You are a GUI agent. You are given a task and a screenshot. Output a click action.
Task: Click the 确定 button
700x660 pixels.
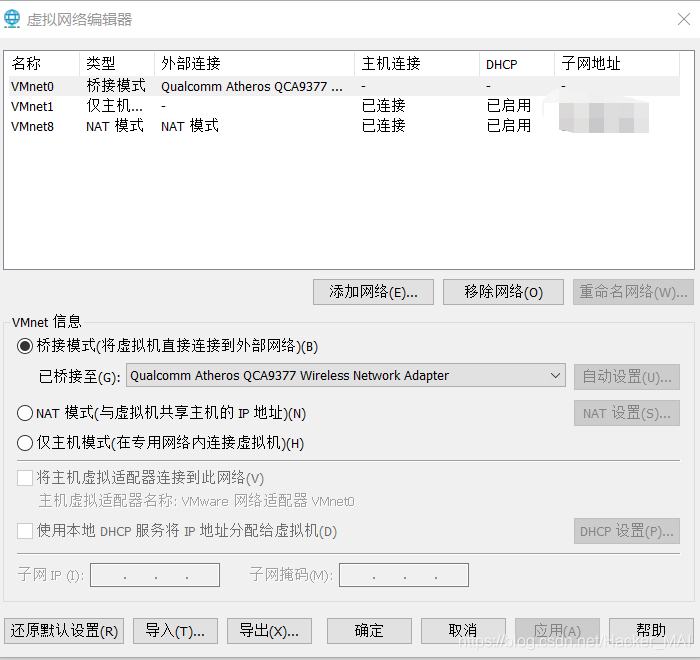click(x=369, y=631)
